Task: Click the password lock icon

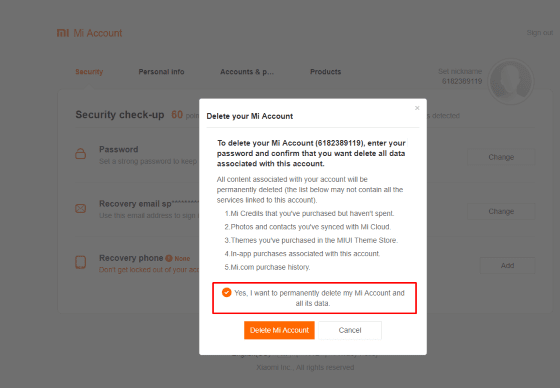Action: (80, 154)
